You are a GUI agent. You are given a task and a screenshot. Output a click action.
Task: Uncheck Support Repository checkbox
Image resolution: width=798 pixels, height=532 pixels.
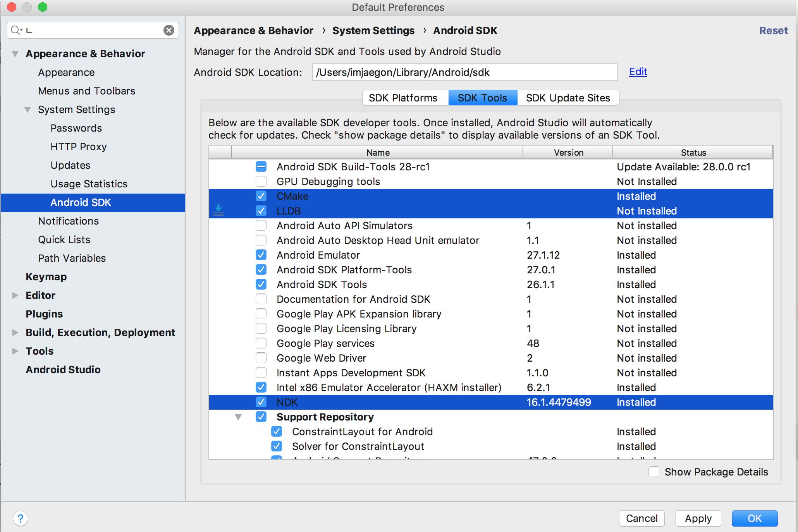point(261,417)
